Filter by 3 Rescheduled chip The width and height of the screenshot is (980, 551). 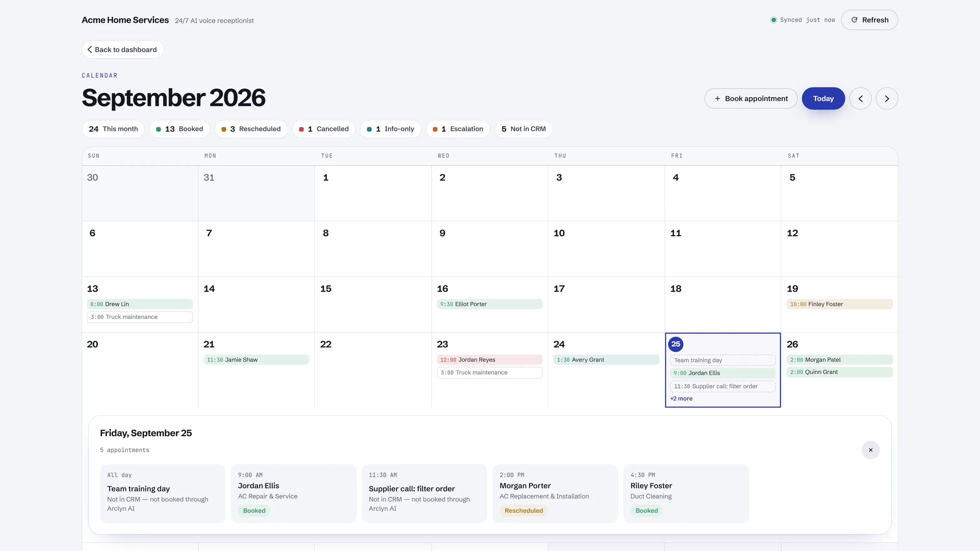[x=251, y=129]
